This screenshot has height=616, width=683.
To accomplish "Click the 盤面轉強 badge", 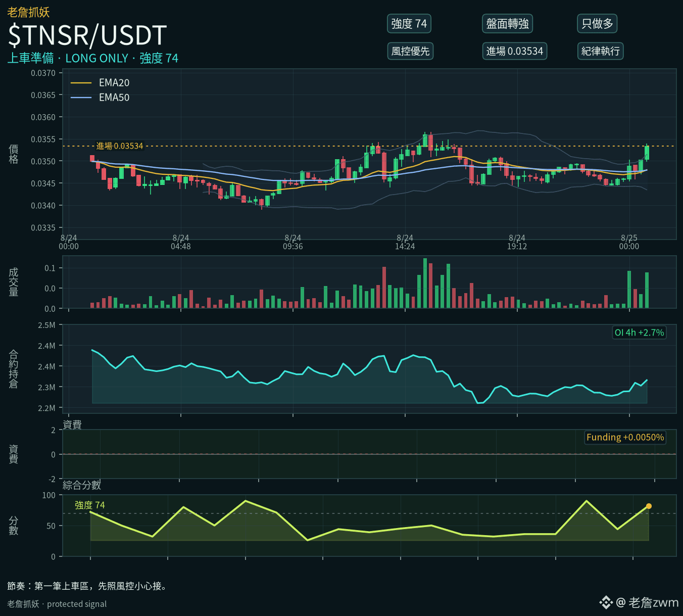I will (508, 24).
